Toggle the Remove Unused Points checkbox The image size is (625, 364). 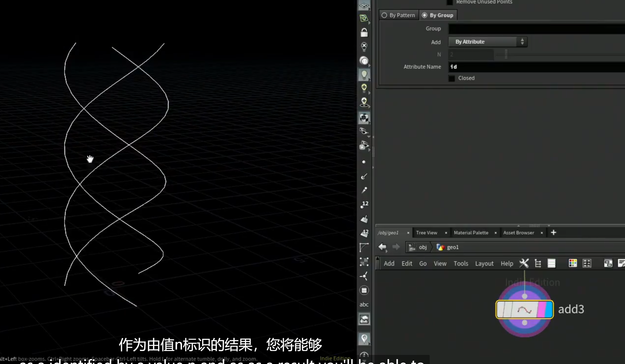450,2
